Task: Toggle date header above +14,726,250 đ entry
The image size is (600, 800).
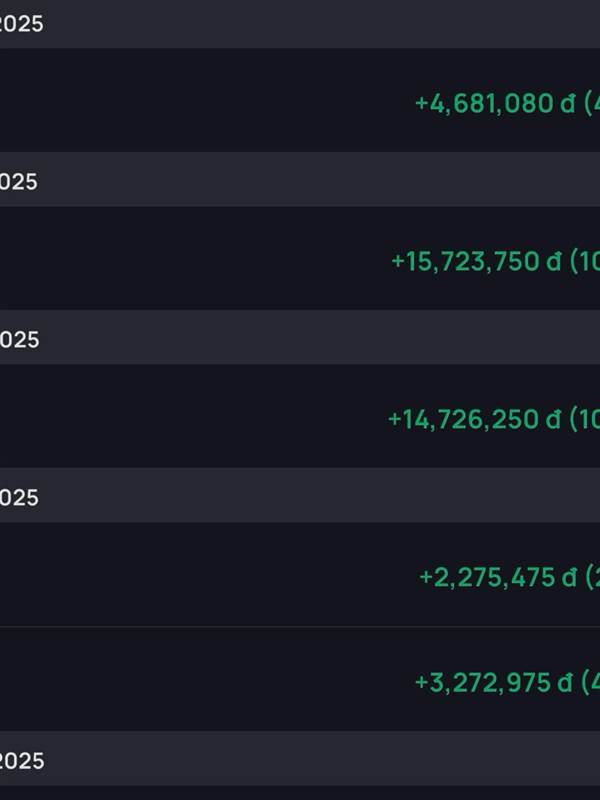Action: point(20,339)
